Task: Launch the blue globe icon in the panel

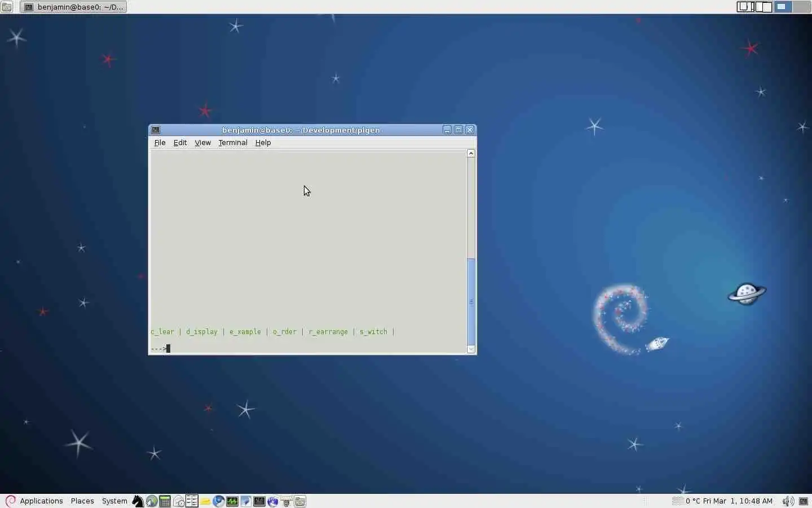Action: [x=219, y=501]
